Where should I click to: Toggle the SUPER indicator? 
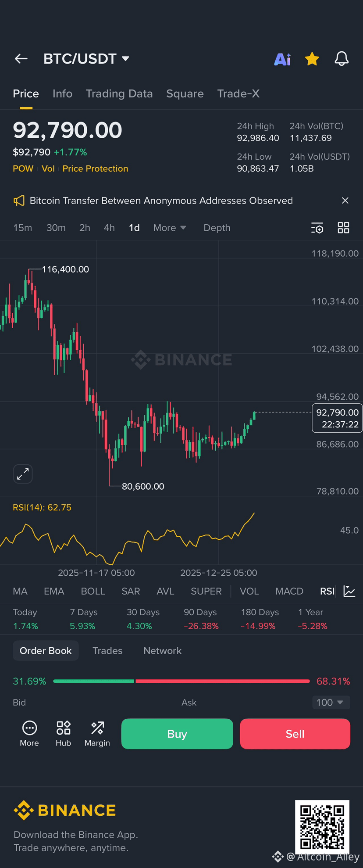206,592
